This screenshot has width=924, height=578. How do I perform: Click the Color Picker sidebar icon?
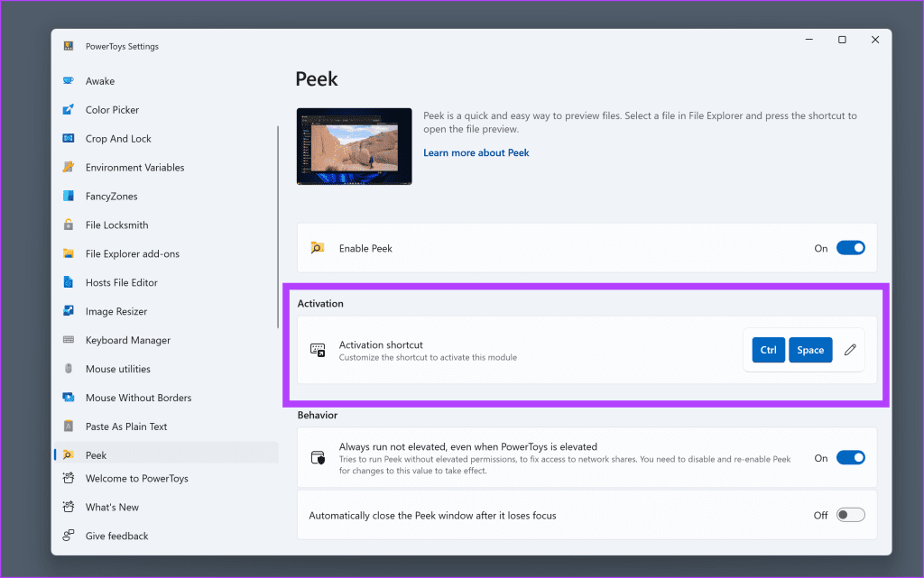(69, 109)
